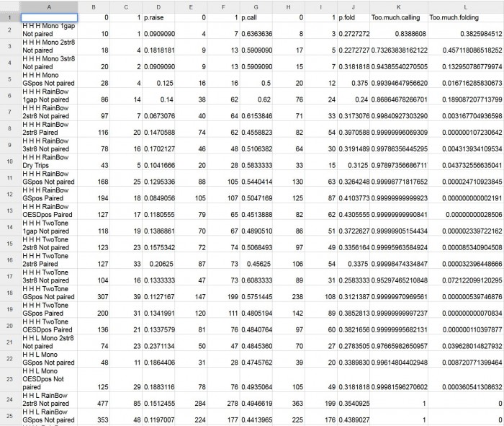Select cell 'H H H TwoTone 1gap Not paired'

[49, 227]
